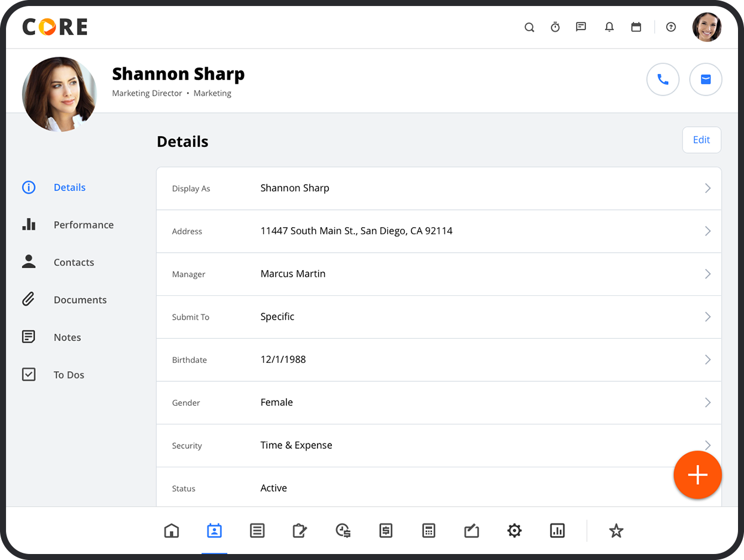Click the CORE logo
Image resolution: width=744 pixels, height=560 pixels.
click(x=55, y=27)
